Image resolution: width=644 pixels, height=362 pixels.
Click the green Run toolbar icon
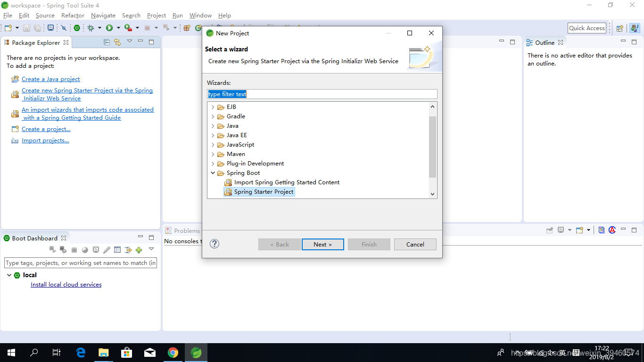pos(109,28)
